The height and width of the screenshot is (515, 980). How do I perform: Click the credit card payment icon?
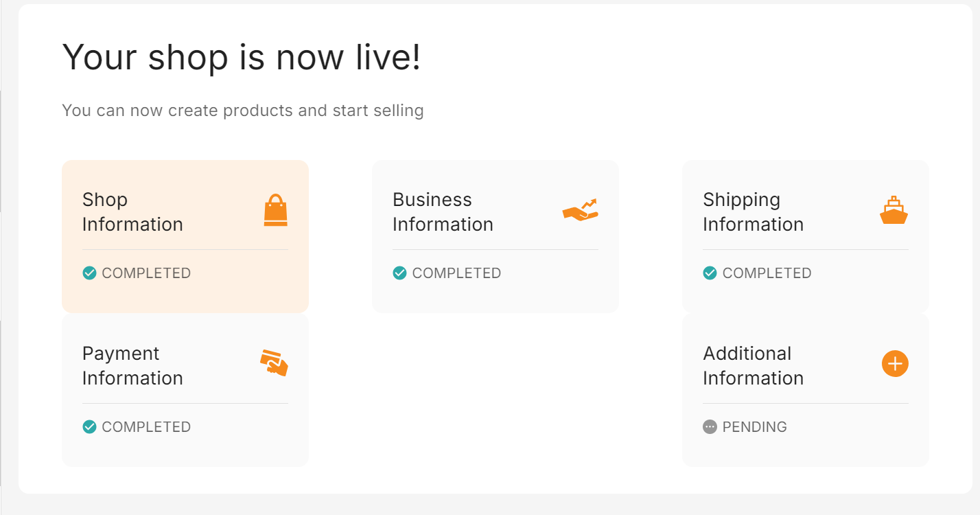pos(274,363)
